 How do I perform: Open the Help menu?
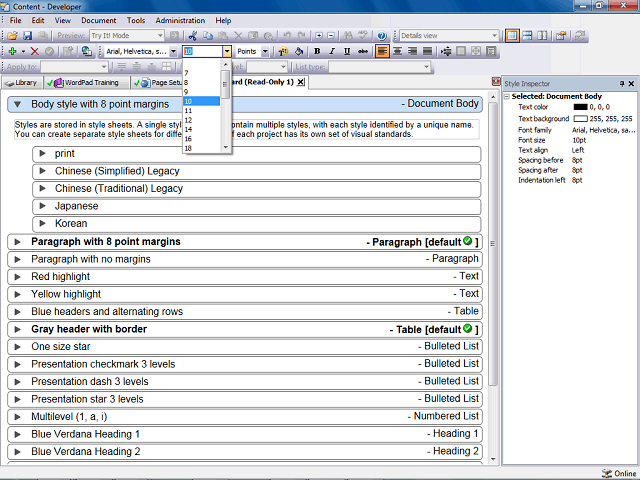(x=223, y=20)
